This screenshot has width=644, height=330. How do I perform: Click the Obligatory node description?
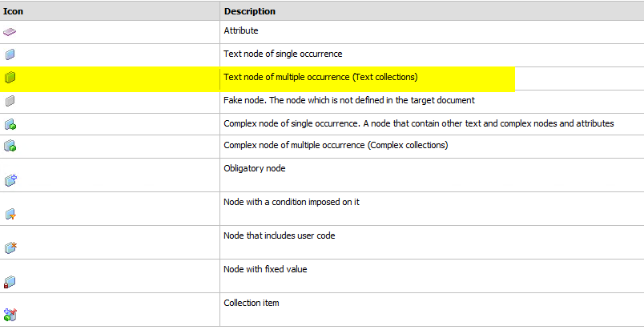[255, 168]
